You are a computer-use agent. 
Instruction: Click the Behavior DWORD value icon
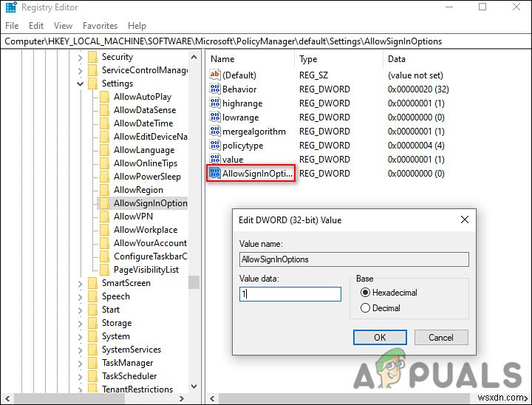(215, 89)
